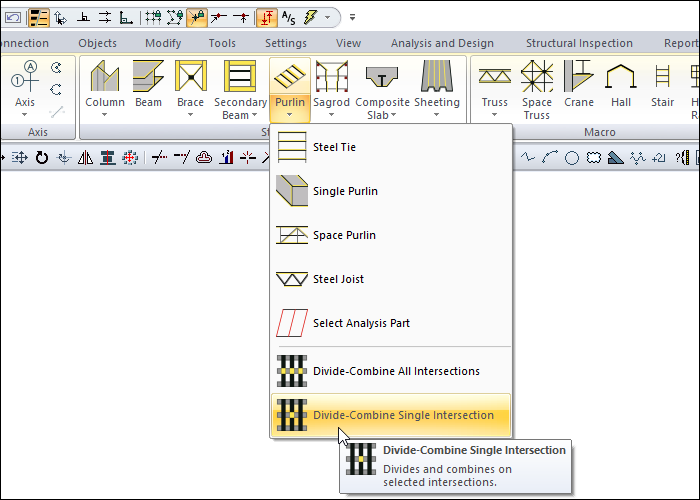Click the Brace icon in ribbon
Image resolution: width=700 pixels, height=500 pixels.
point(191,76)
